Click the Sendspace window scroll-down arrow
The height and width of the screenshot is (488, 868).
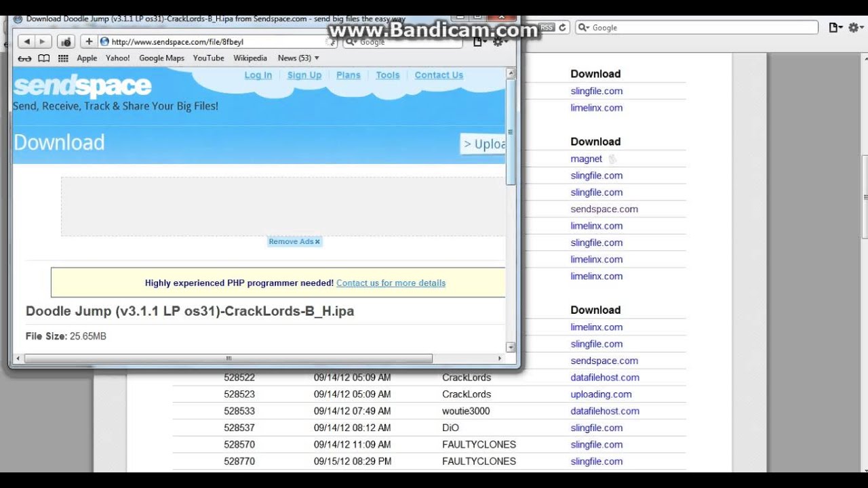coord(511,347)
